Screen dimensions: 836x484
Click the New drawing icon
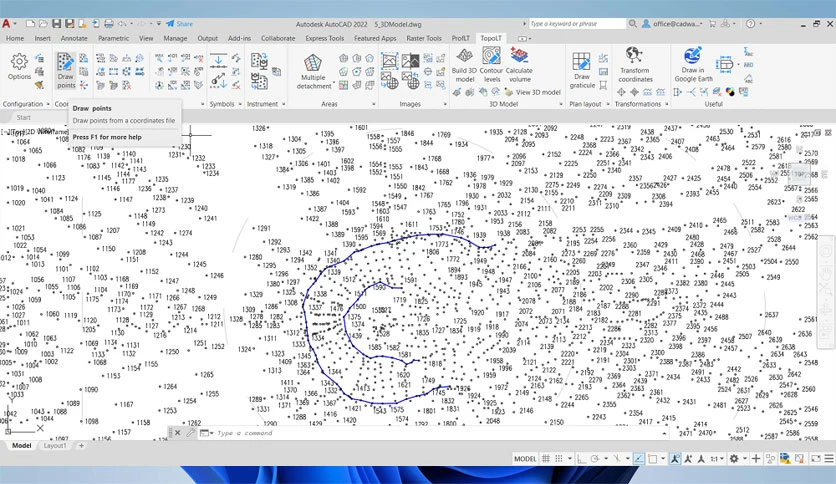30,24
